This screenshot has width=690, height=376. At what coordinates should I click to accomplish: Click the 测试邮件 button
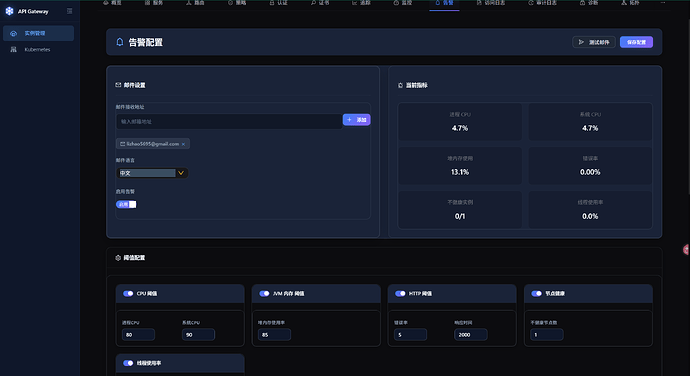[594, 42]
